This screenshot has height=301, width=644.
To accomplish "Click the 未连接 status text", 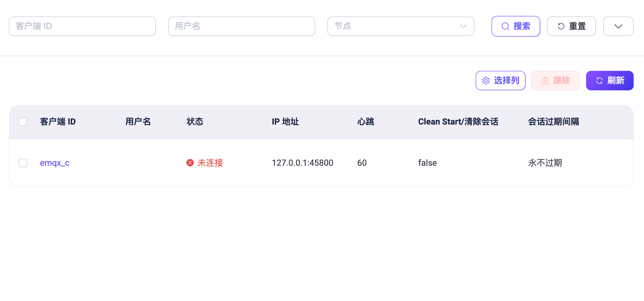I will (210, 163).
